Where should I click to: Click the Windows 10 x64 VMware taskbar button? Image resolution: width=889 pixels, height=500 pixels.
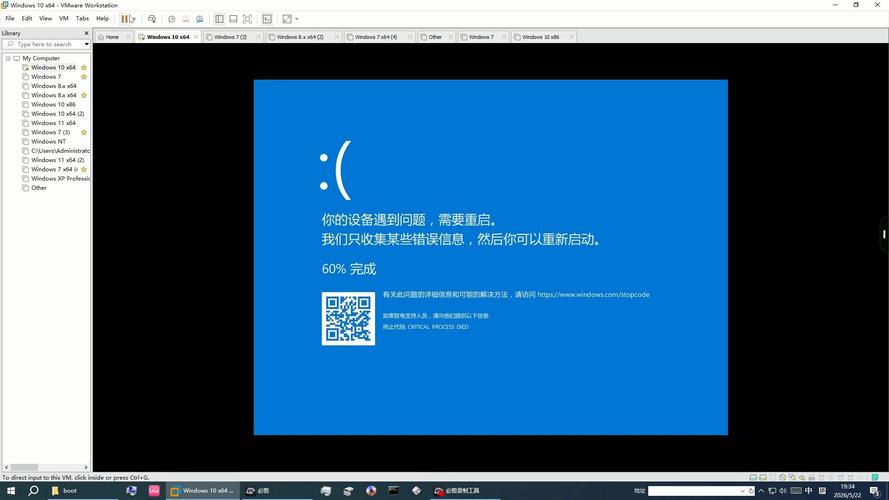pyautogui.click(x=202, y=491)
